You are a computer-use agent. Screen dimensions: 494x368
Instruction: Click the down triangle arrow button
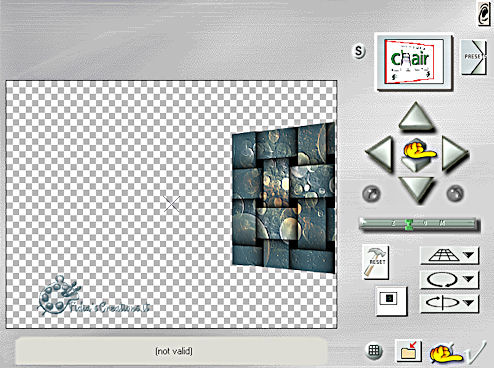click(x=417, y=190)
